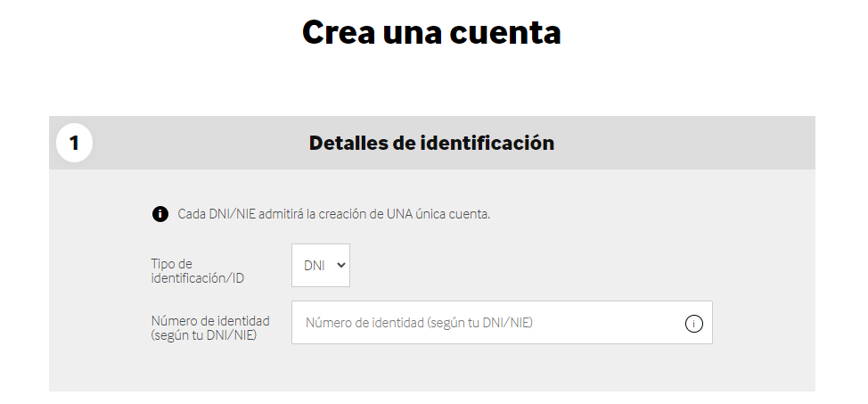Click the black info icon beside the DNI/NIE notice
Viewport: 868px width, 404px height.
point(160,214)
